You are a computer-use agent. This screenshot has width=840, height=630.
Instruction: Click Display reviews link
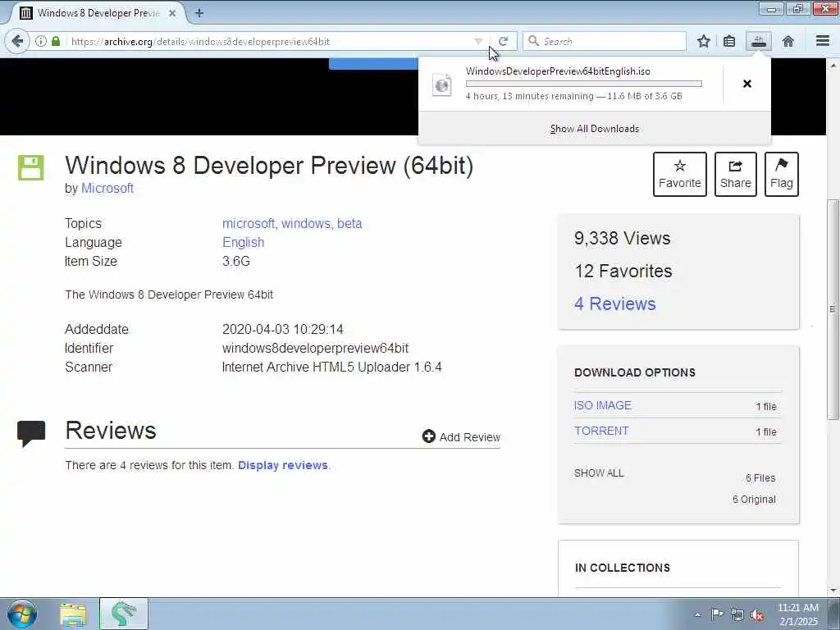point(283,465)
